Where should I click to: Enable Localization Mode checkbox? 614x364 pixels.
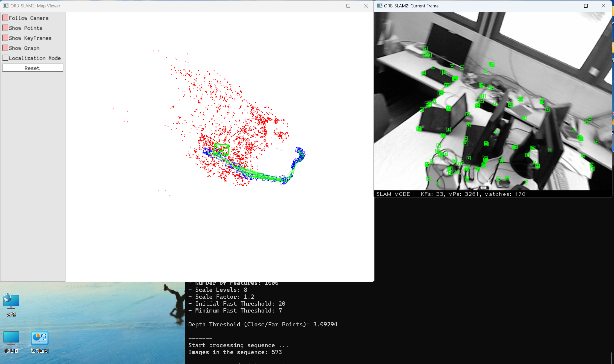click(5, 58)
